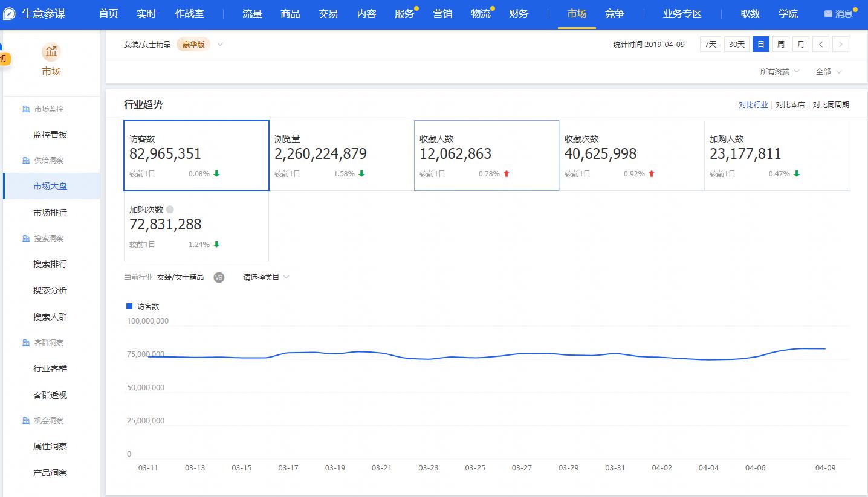The height and width of the screenshot is (497, 868).
Task: Click the 供给洞察 section icon
Action: click(x=26, y=161)
